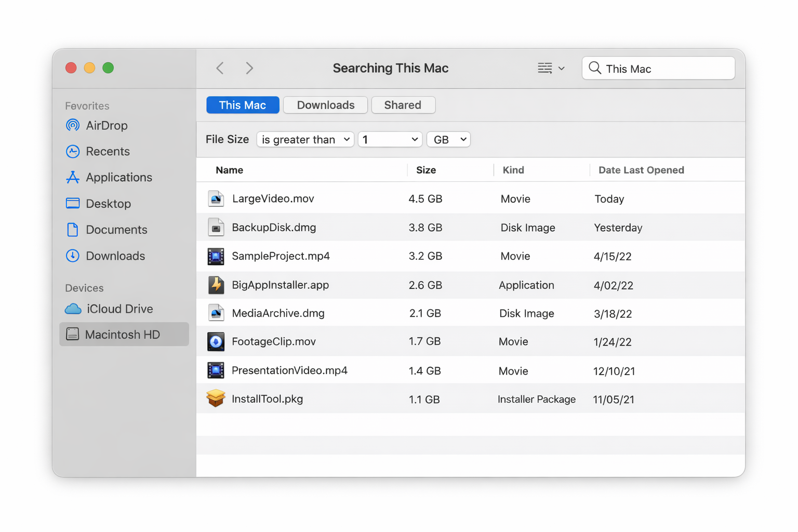The image size is (798, 532).
Task: Click the MediaArchive.dmg file icon
Action: pos(216,313)
